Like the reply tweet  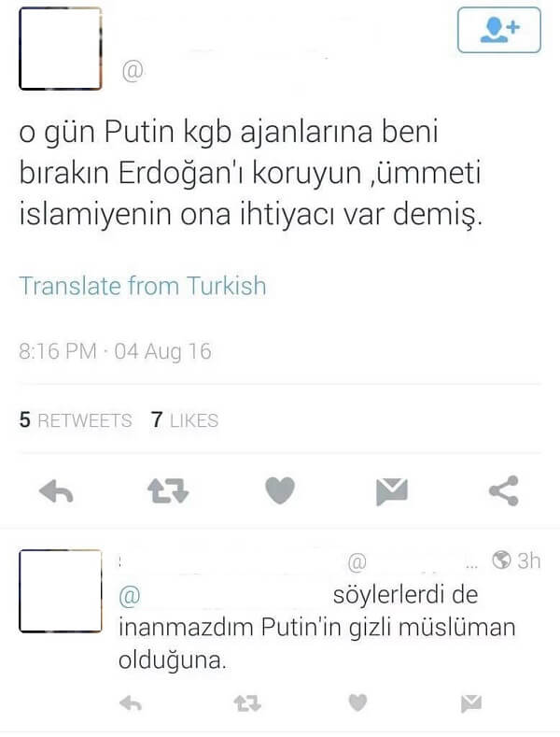pyautogui.click(x=357, y=702)
